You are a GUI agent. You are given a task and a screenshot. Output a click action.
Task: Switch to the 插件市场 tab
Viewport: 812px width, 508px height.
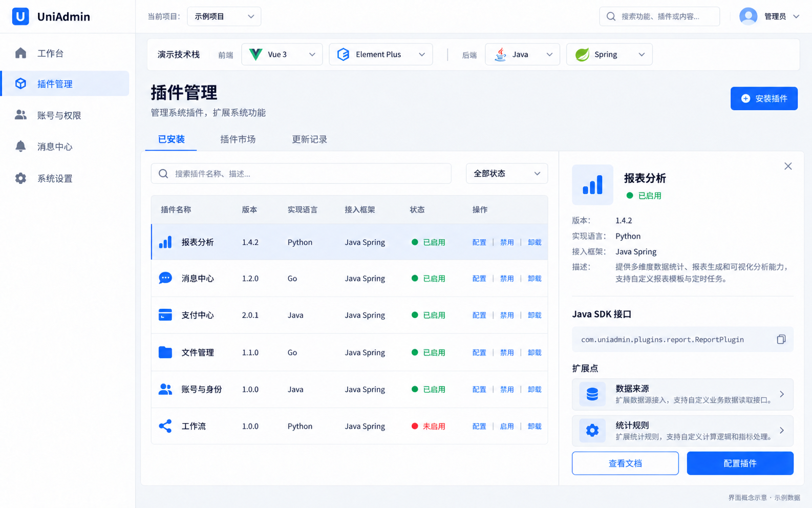tap(238, 139)
